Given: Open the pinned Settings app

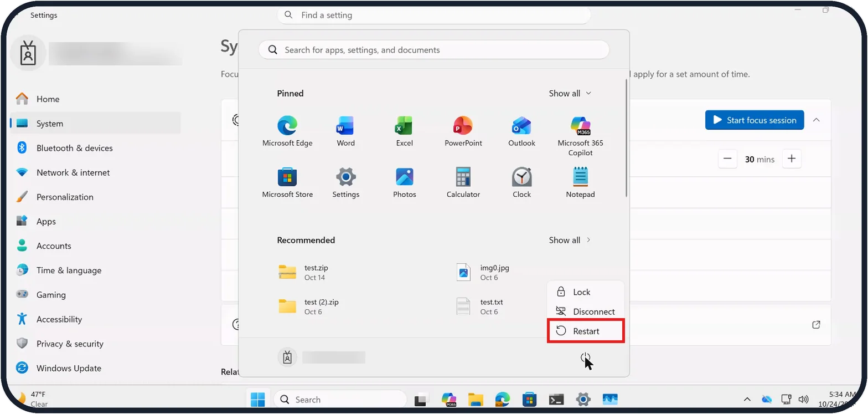Looking at the screenshot, I should click(x=345, y=183).
